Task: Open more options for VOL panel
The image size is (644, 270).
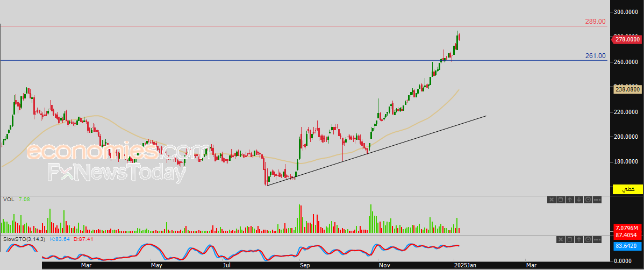Action: (x=597, y=200)
